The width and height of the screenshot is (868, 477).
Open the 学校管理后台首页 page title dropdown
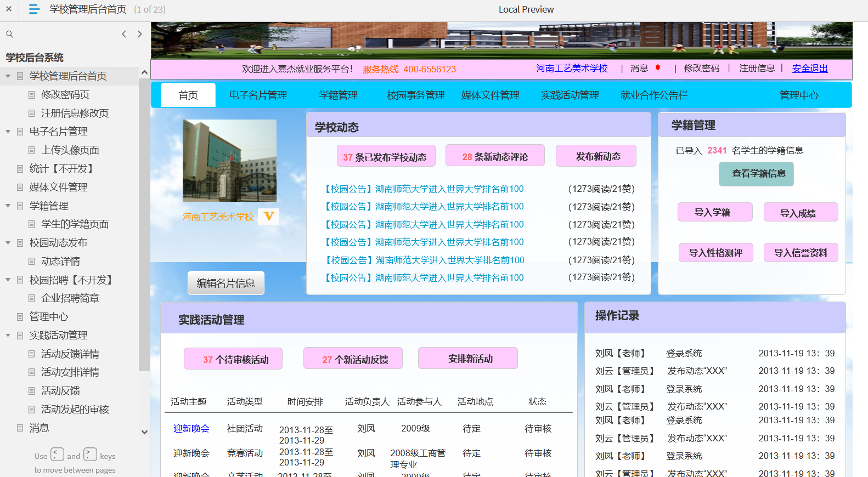pyautogui.click(x=88, y=9)
